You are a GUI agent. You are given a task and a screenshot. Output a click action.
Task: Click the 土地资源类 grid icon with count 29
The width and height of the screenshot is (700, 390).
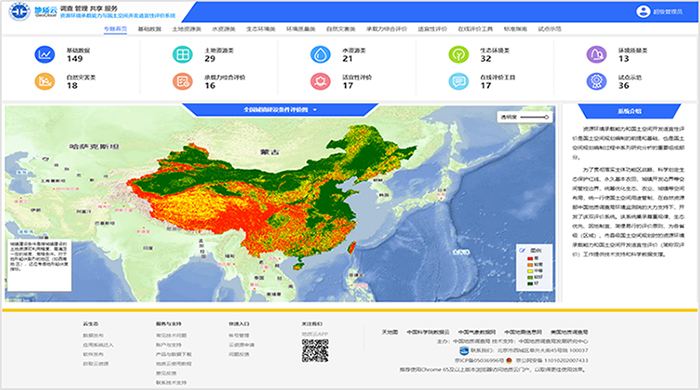click(x=183, y=54)
